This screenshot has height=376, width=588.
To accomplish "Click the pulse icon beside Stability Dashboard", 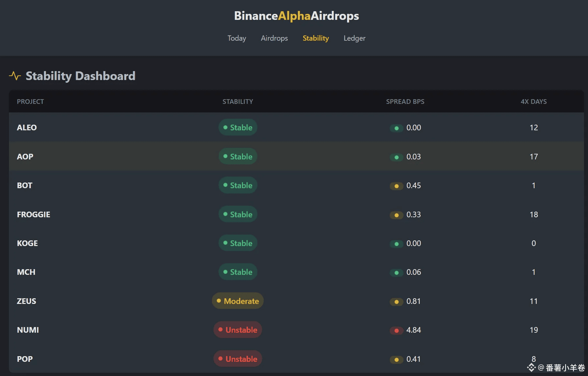I will click(x=15, y=76).
